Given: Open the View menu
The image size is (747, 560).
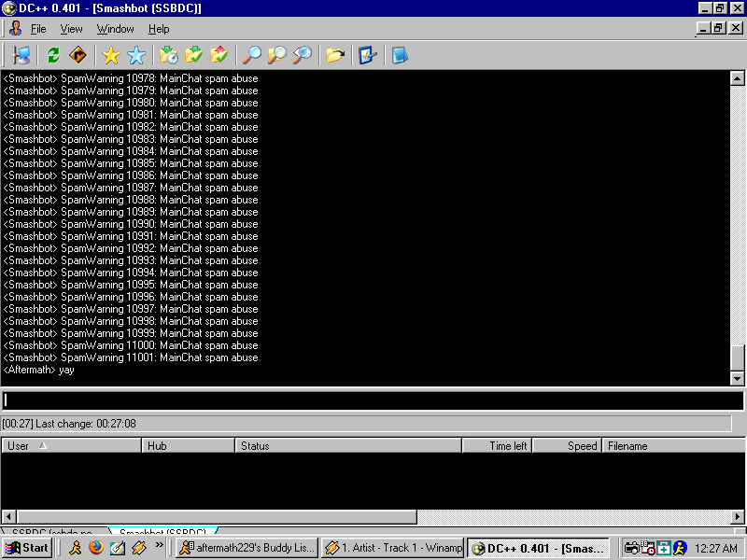Looking at the screenshot, I should tap(72, 29).
